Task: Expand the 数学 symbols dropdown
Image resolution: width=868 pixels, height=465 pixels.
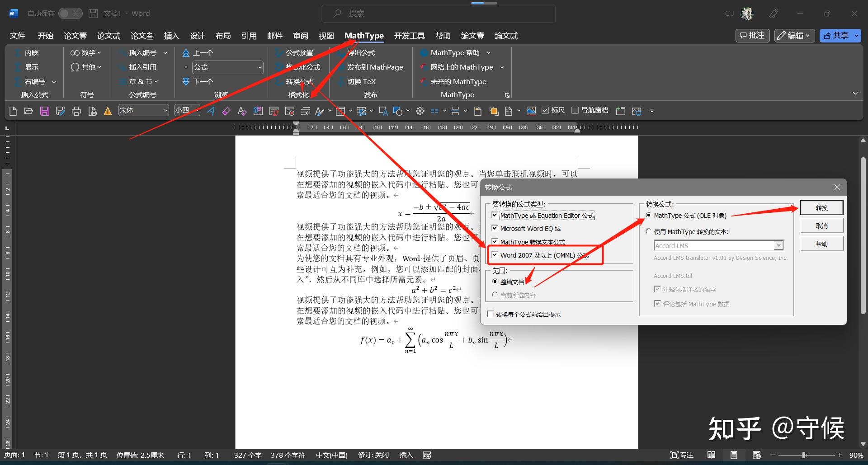Action: point(86,53)
